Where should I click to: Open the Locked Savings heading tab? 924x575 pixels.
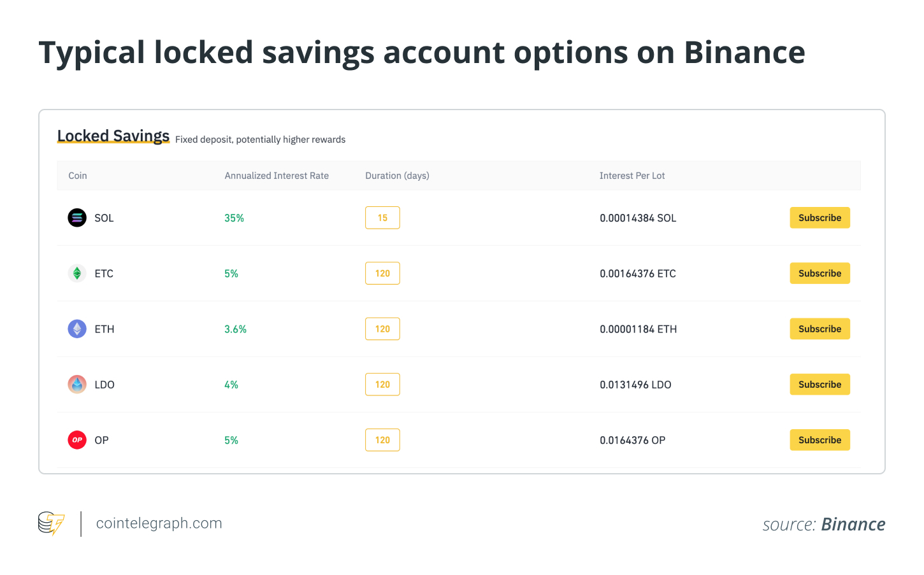(113, 136)
